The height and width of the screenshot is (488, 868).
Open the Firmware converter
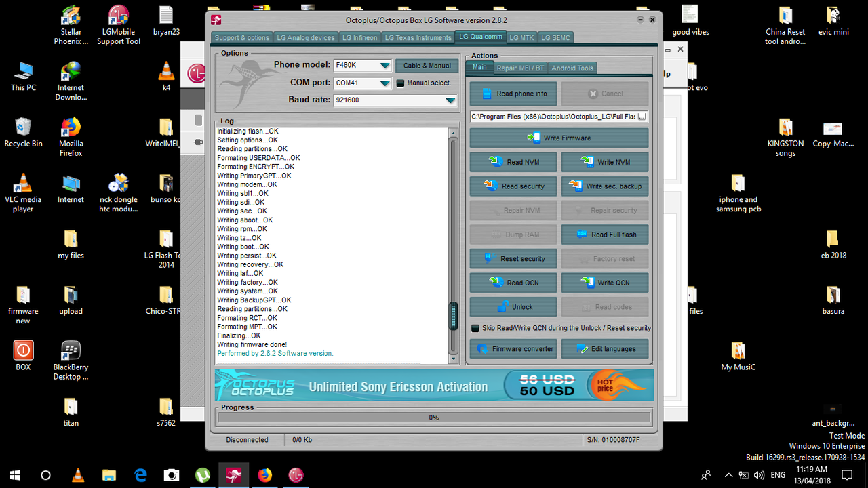point(513,349)
